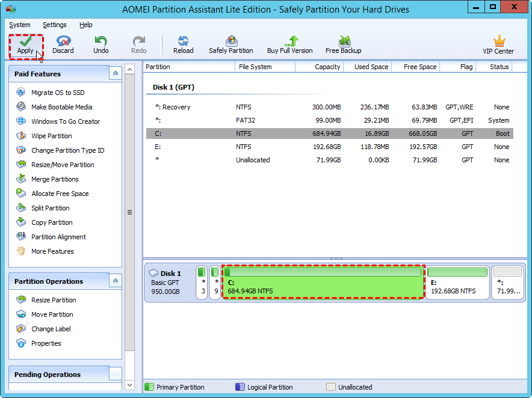This screenshot has width=532, height=398.
Task: Open the VIP Center
Action: click(x=498, y=46)
